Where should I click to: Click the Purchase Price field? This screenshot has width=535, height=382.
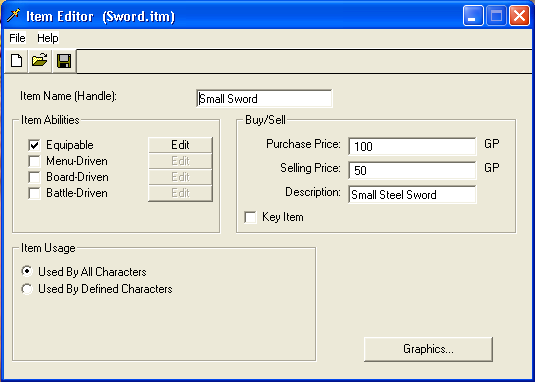tap(412, 146)
